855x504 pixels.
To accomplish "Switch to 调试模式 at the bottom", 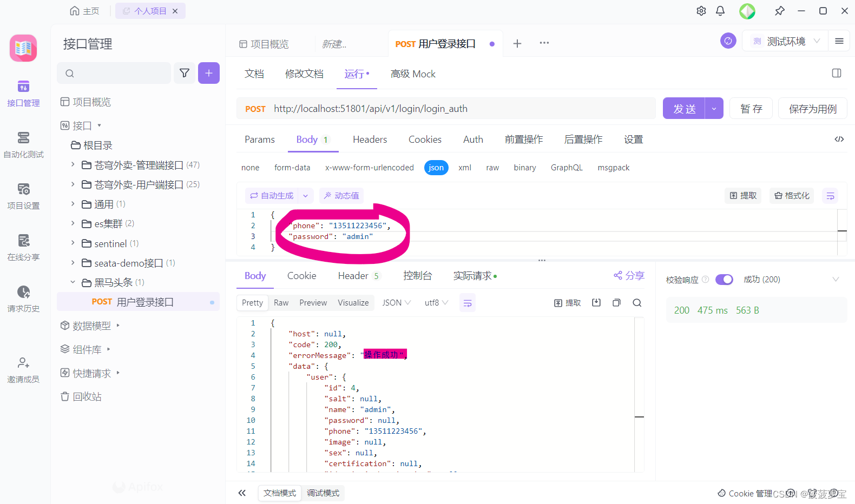I will [323, 493].
